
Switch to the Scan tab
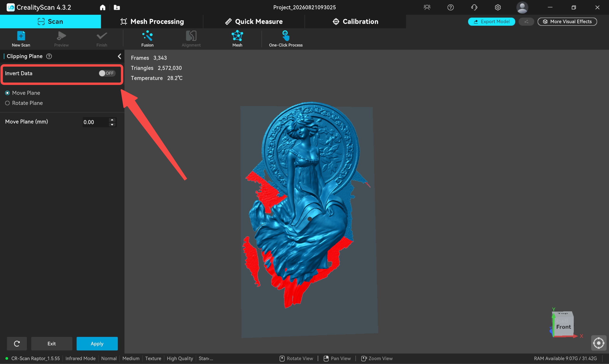click(50, 22)
